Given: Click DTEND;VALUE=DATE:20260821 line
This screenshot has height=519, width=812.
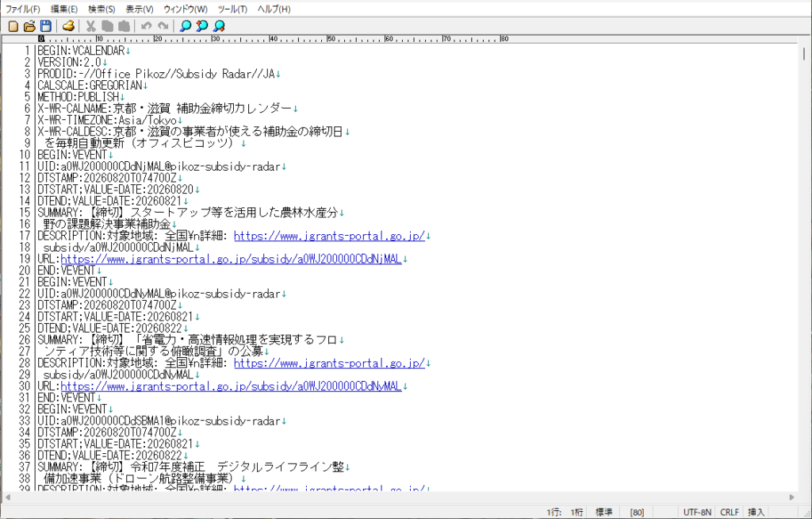Looking at the screenshot, I should pos(109,201).
